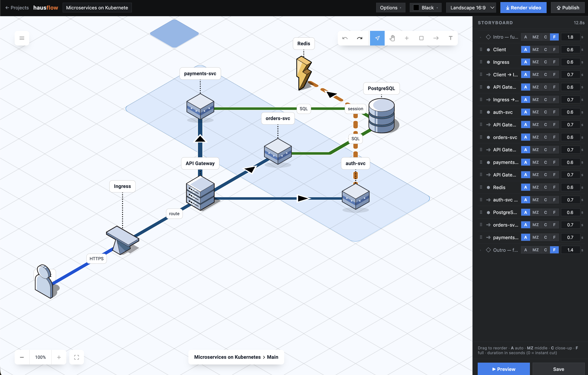Click the payments-svc cube node
Screen dimensions: 588x375
tap(200, 107)
